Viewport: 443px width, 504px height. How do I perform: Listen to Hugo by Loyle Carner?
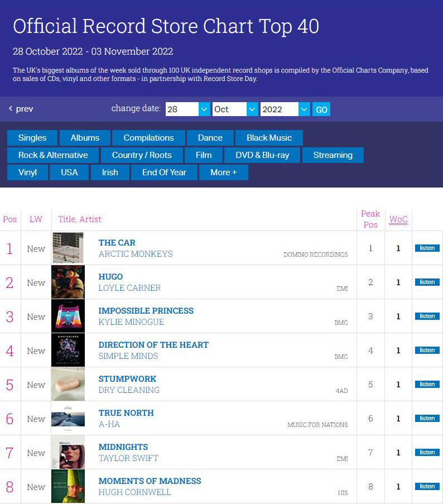(x=427, y=282)
